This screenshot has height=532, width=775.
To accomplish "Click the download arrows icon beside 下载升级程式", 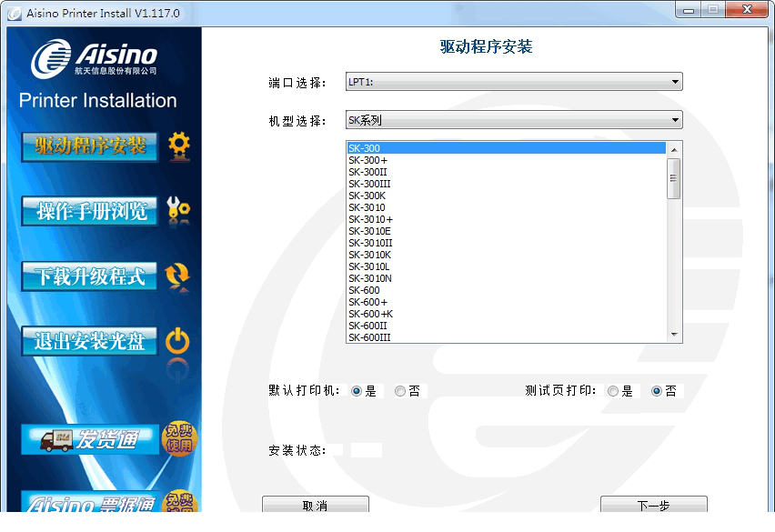I will [x=179, y=276].
